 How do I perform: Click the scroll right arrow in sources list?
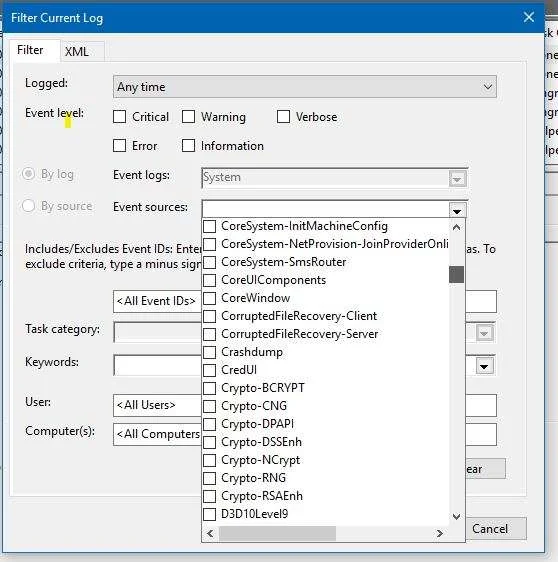coord(440,534)
